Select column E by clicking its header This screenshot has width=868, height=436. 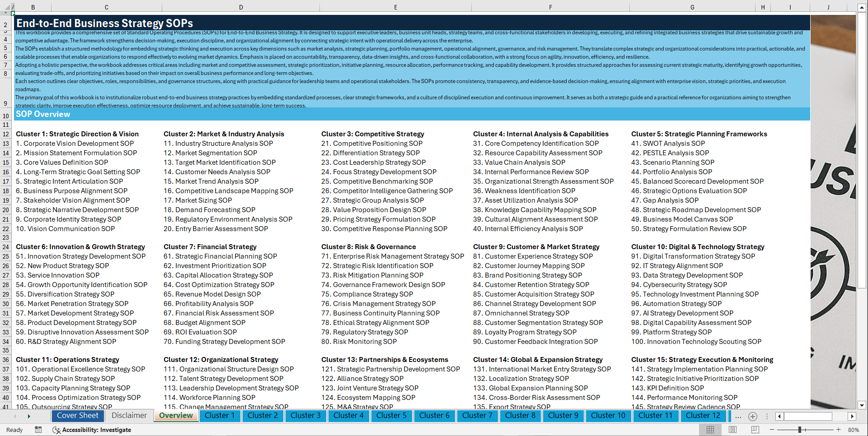tap(395, 7)
